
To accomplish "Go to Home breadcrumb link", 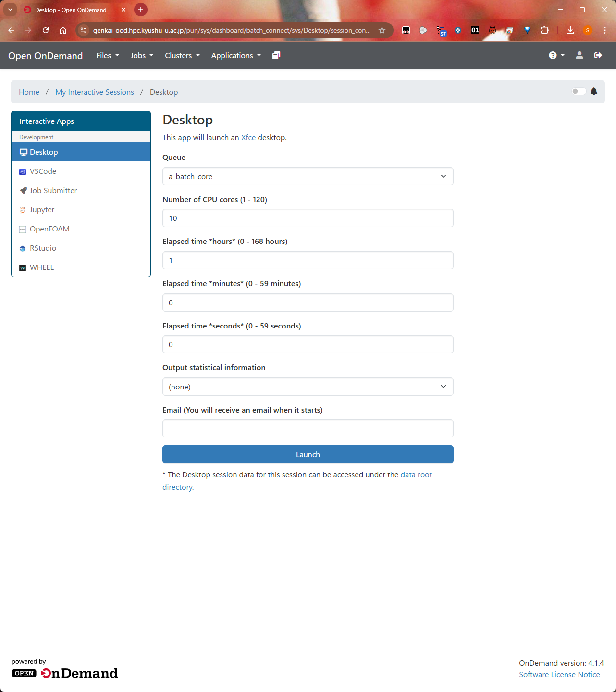I will pyautogui.click(x=29, y=92).
